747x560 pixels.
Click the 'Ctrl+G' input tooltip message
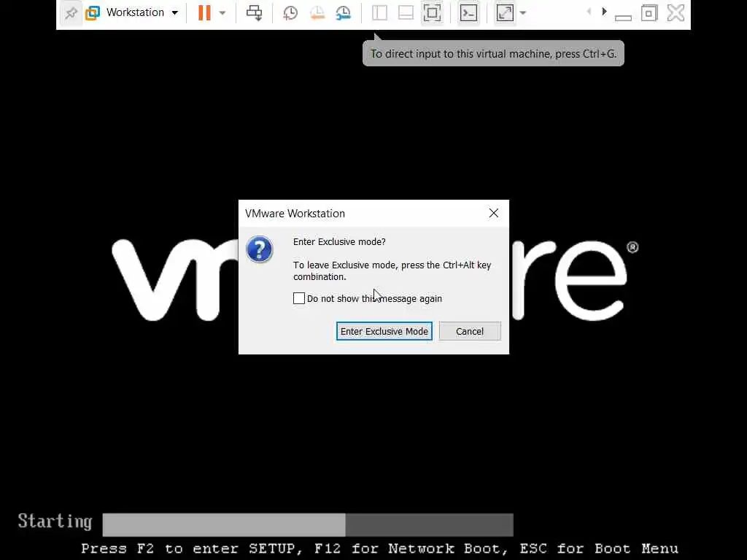(x=494, y=54)
